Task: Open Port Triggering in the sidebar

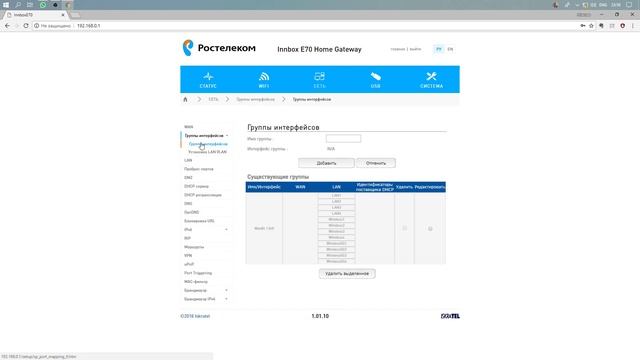Action: 198,273
